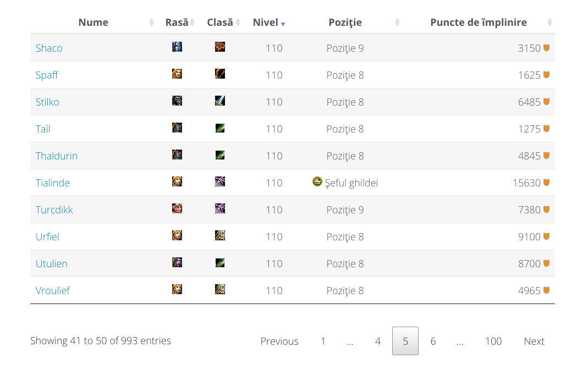This screenshot has width=588, height=375.
Task: Click Tialinde's class icon
Action: [220, 182]
